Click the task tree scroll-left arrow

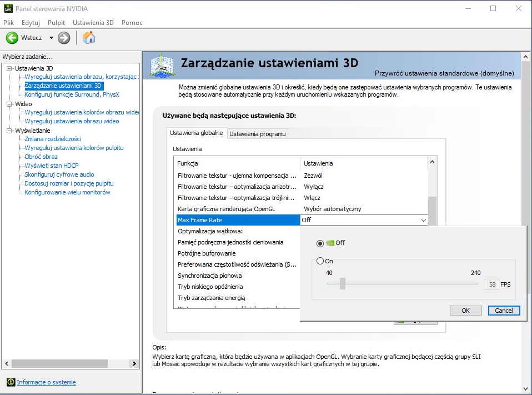(x=7, y=364)
